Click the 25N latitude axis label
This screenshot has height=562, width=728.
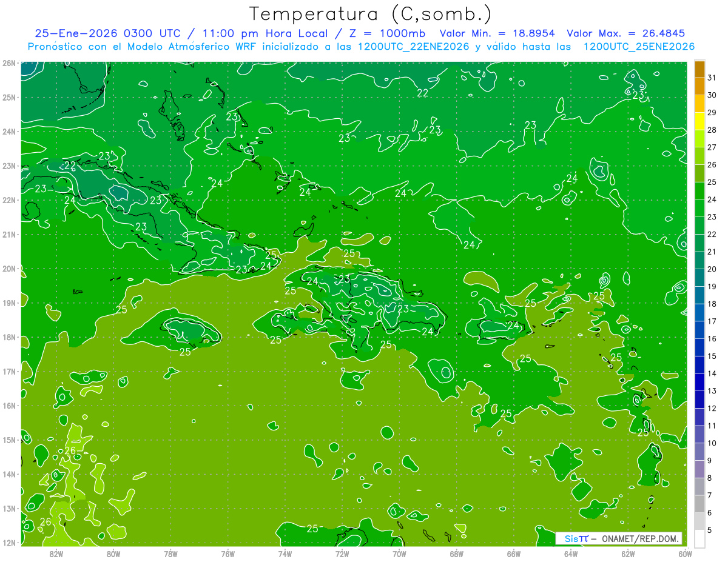point(8,97)
